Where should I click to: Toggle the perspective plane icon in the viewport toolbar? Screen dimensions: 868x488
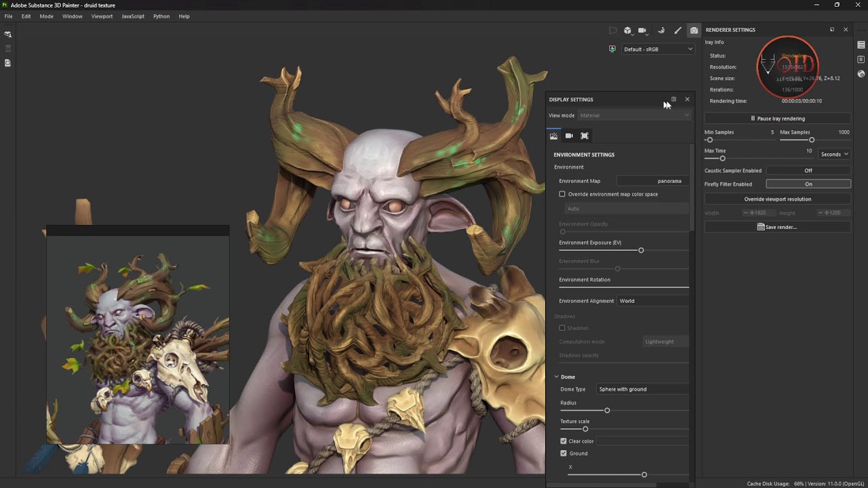613,30
